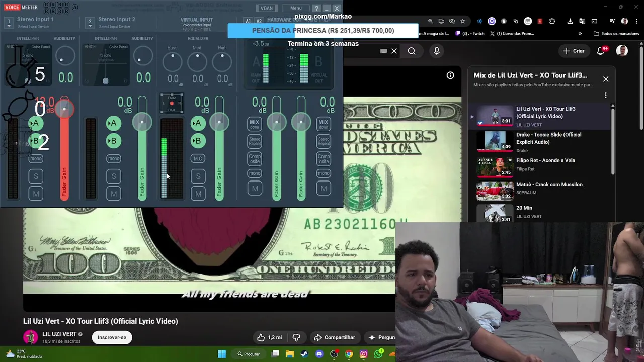Open Windows Start menu
The height and width of the screenshot is (362, 644).
coord(222,354)
